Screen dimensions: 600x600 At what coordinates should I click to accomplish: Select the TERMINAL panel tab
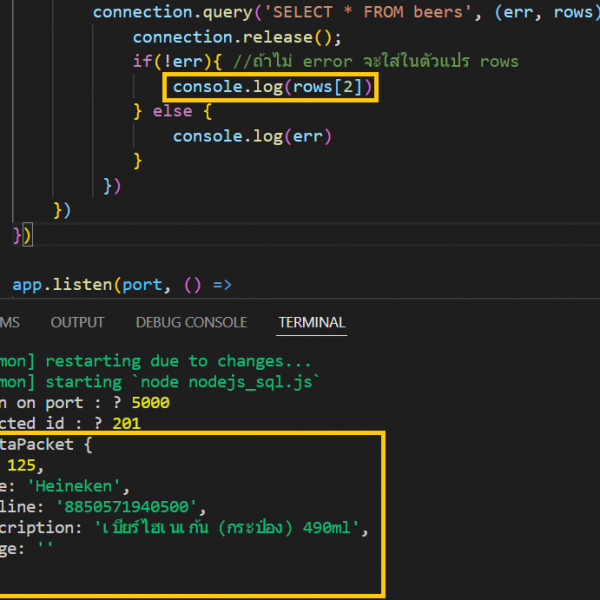[x=311, y=322]
